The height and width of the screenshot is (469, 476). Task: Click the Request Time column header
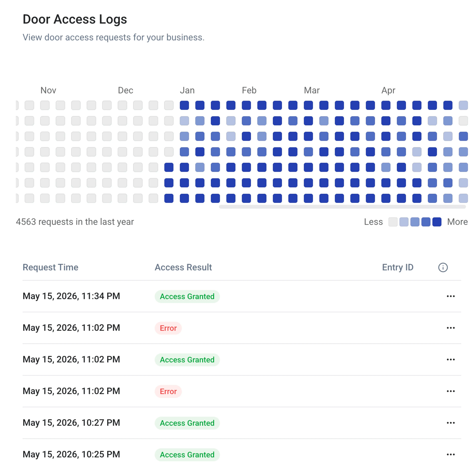50,267
